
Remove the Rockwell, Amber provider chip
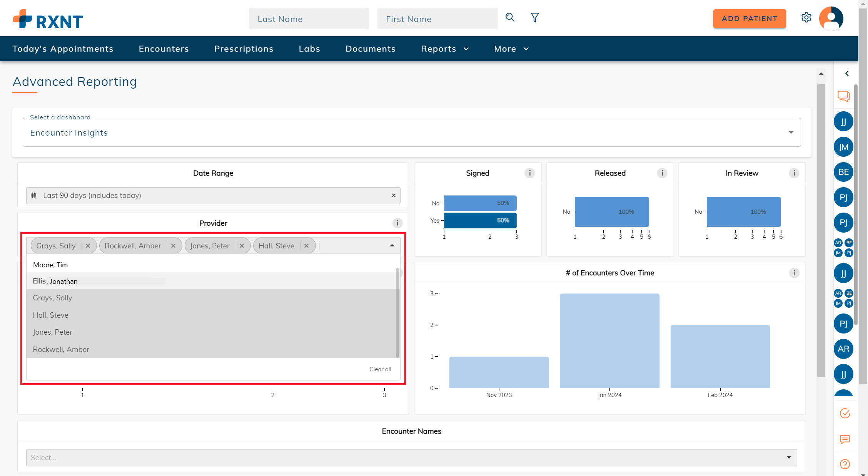(174, 246)
